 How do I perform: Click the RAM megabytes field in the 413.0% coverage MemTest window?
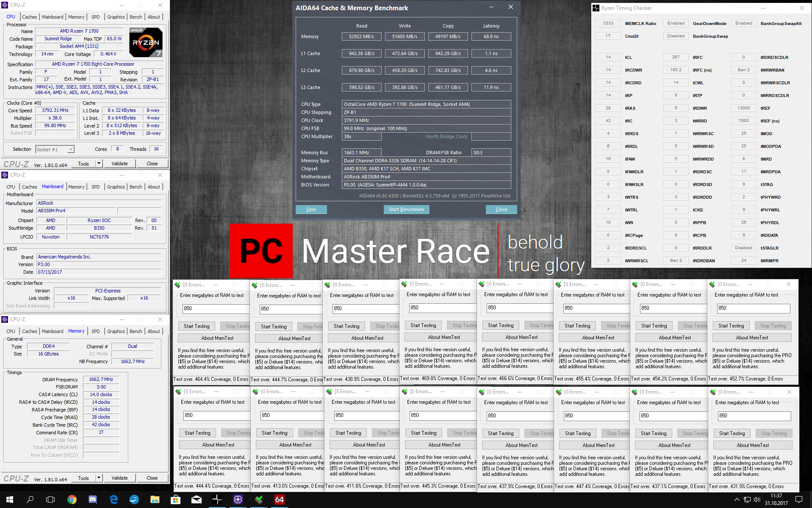[291, 415]
